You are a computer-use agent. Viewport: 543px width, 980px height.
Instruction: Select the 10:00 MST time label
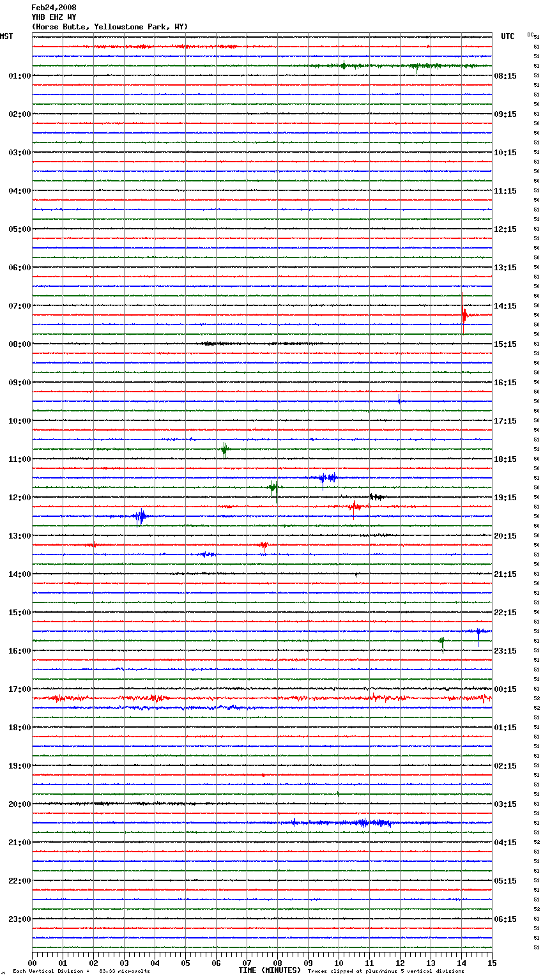point(20,421)
